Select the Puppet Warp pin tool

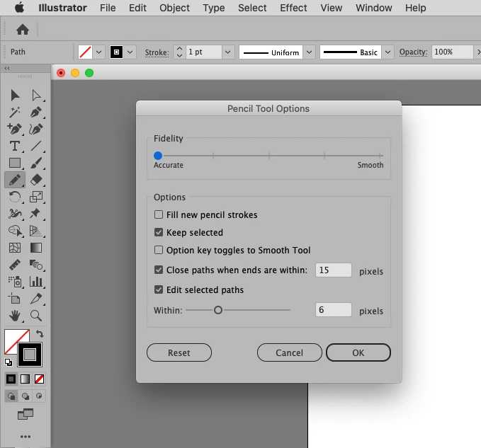[35, 213]
